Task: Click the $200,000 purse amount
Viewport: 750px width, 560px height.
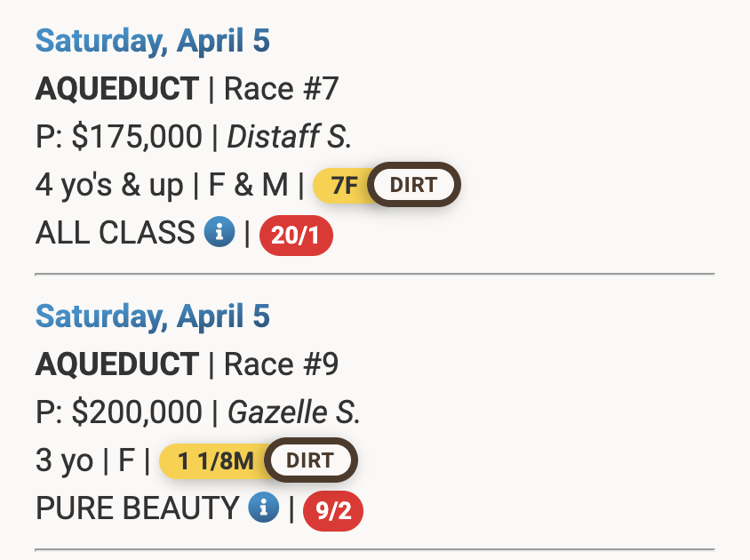Action: click(x=137, y=412)
